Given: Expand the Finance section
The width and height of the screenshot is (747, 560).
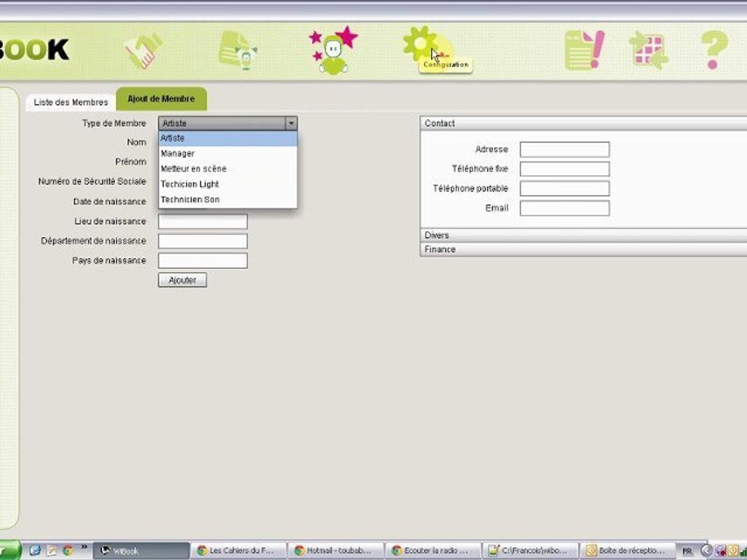Looking at the screenshot, I should 584,250.
